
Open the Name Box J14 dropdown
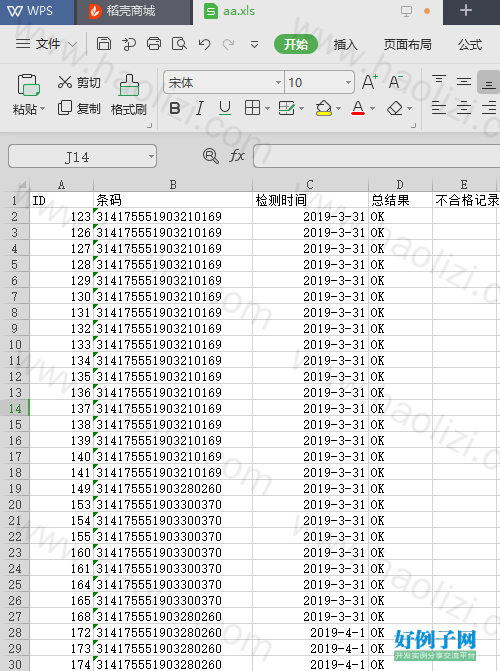pyautogui.click(x=151, y=156)
